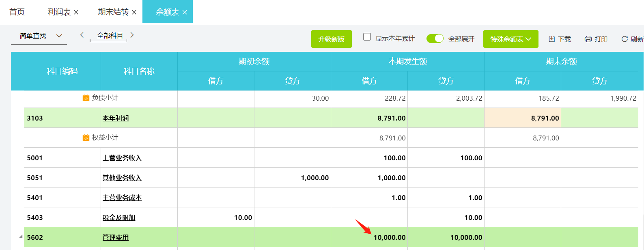The width and height of the screenshot is (644, 250).
Task: Click the refresh icon
Action: (x=625, y=39)
